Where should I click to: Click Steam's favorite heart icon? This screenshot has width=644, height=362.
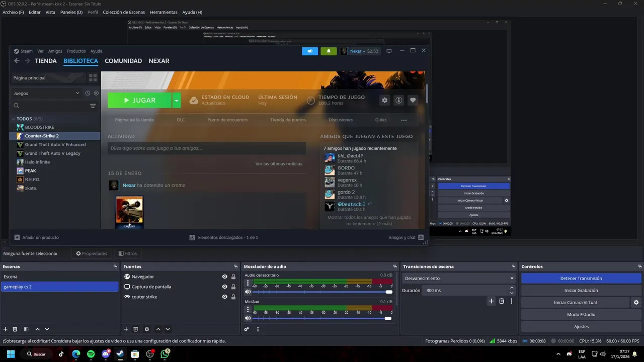click(413, 100)
